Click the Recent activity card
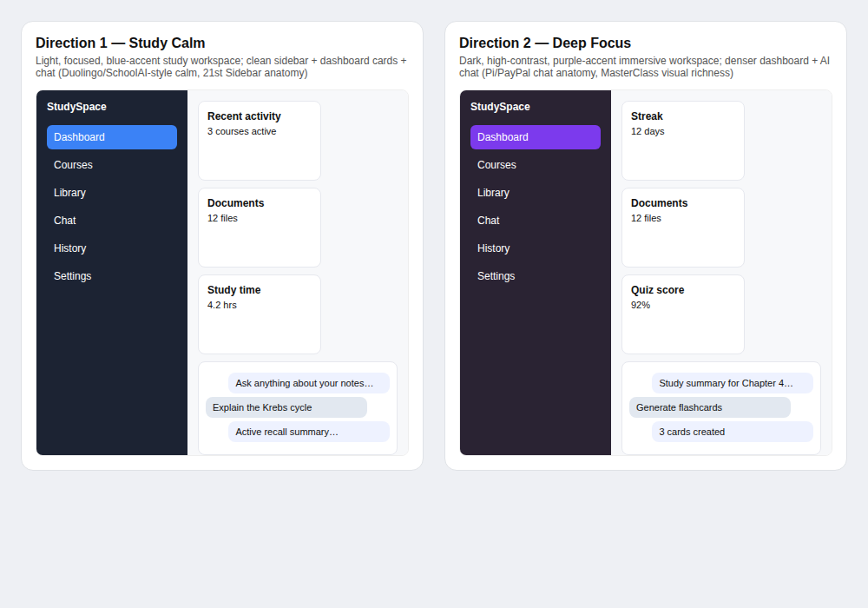Image resolution: width=868 pixels, height=608 pixels. click(260, 141)
